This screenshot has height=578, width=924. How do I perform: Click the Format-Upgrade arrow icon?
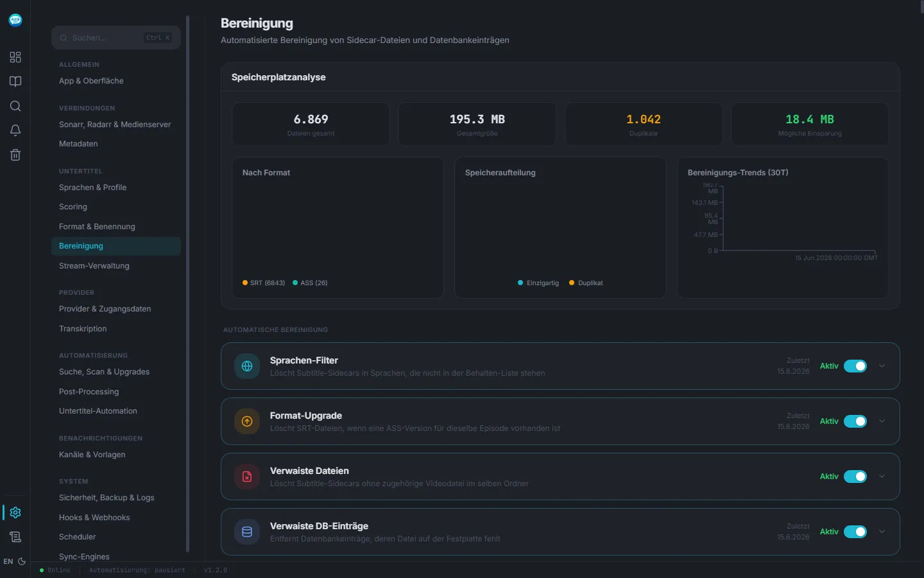[247, 421]
